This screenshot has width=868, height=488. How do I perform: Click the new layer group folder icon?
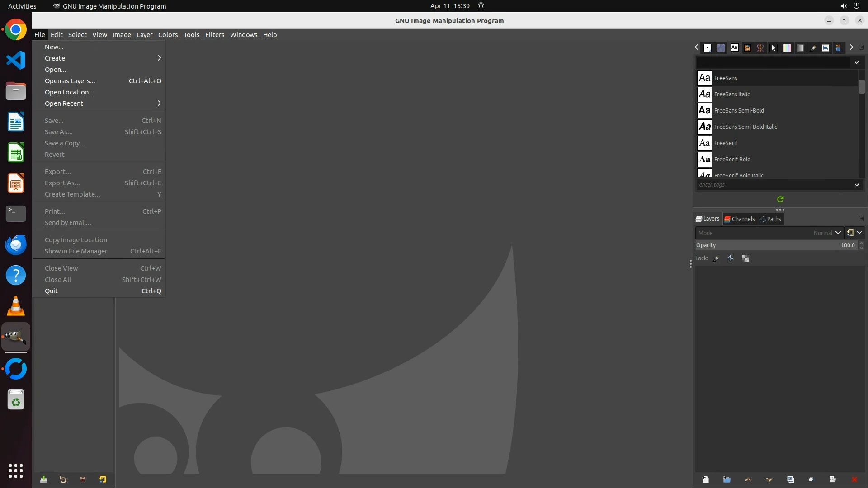tap(726, 479)
